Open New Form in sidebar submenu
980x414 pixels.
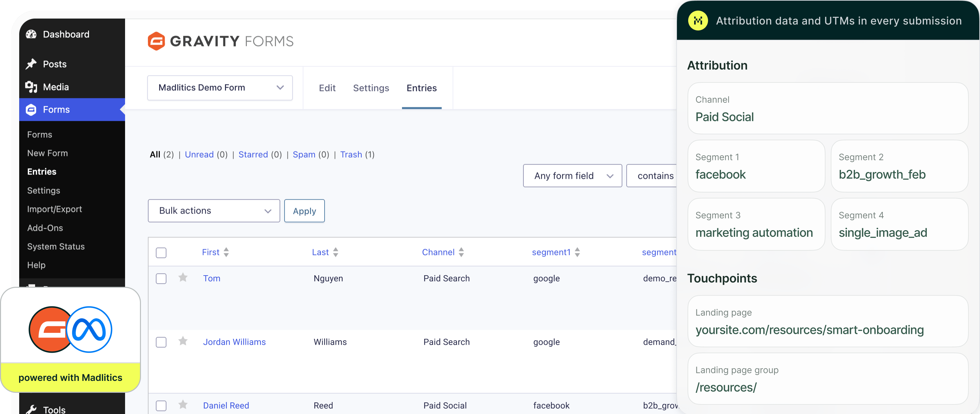coord(48,153)
